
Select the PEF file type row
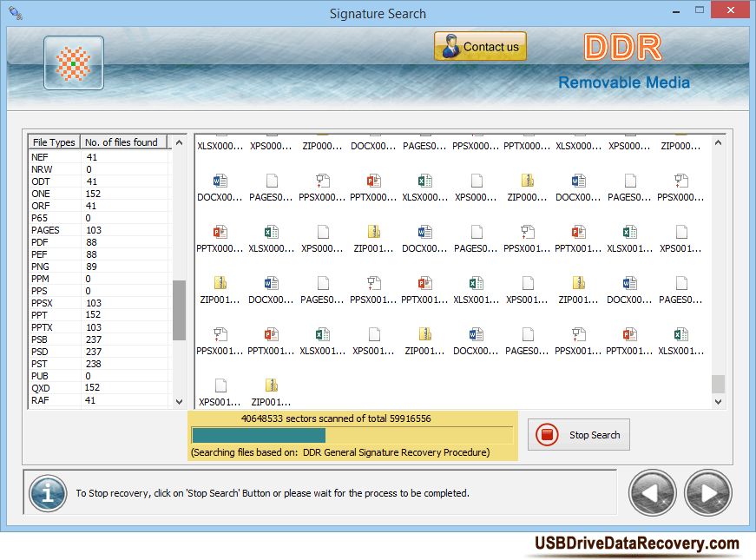coord(99,254)
